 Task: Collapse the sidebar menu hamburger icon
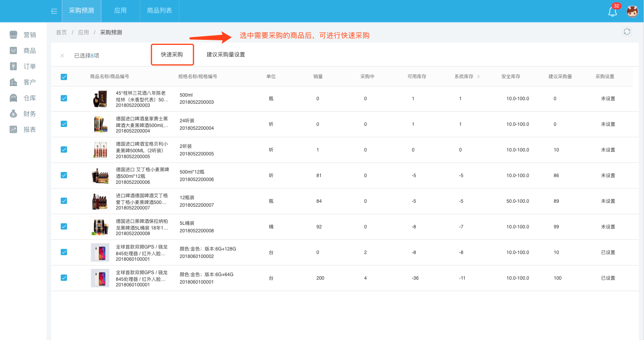pyautogui.click(x=54, y=11)
